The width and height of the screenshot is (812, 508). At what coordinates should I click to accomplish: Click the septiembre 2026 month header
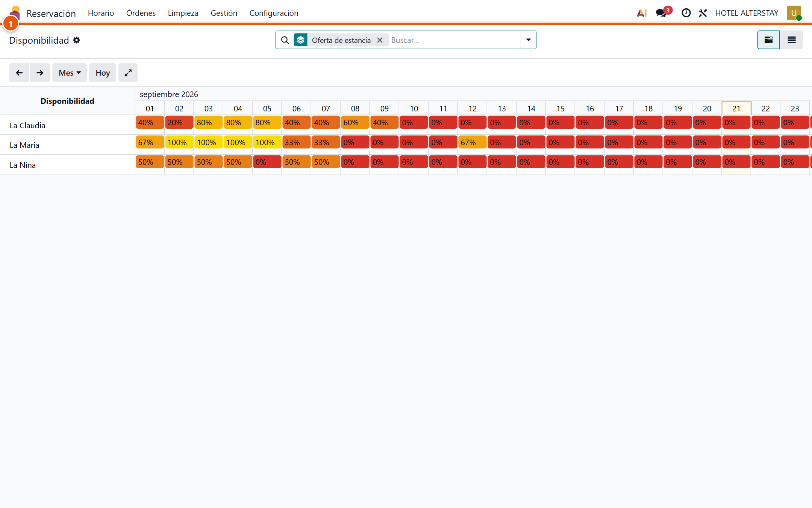169,94
